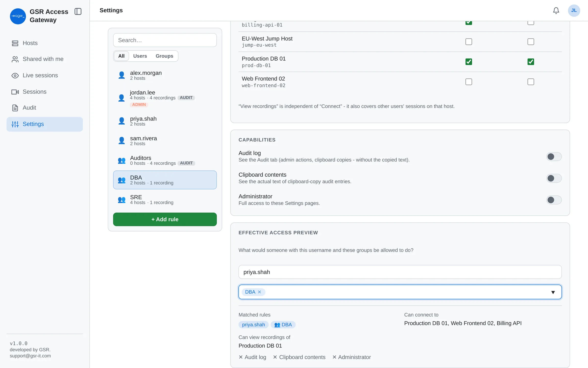Enable the Audit log capability
The height and width of the screenshot is (368, 588).
pos(554,157)
